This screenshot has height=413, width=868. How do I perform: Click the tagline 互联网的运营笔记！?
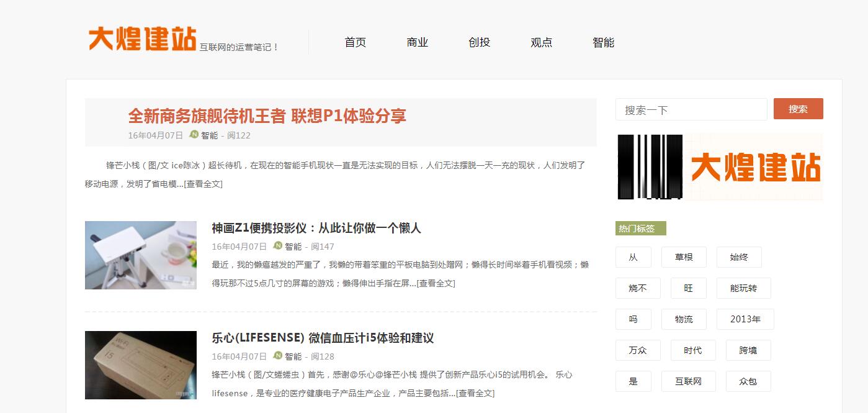[x=239, y=47]
